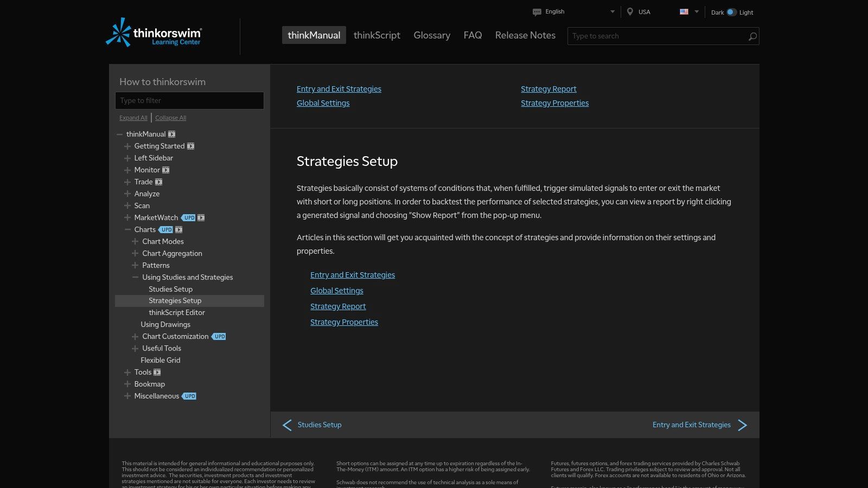Expand the Chart Customization node
The height and width of the screenshot is (488, 868).
pyautogui.click(x=135, y=336)
